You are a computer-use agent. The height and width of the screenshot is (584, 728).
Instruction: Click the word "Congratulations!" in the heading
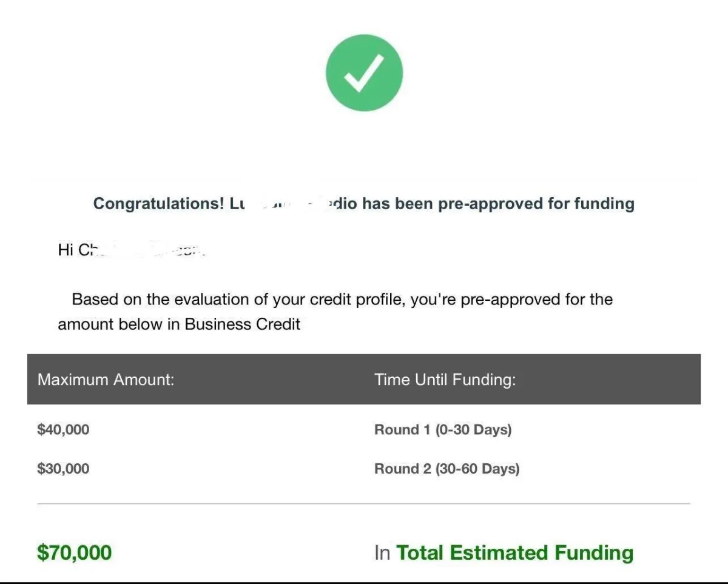(x=158, y=204)
